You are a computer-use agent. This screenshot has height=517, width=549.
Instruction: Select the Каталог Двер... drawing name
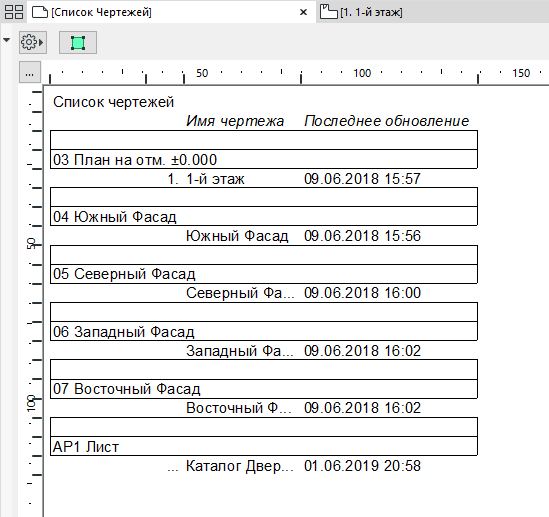pyautogui.click(x=240, y=466)
